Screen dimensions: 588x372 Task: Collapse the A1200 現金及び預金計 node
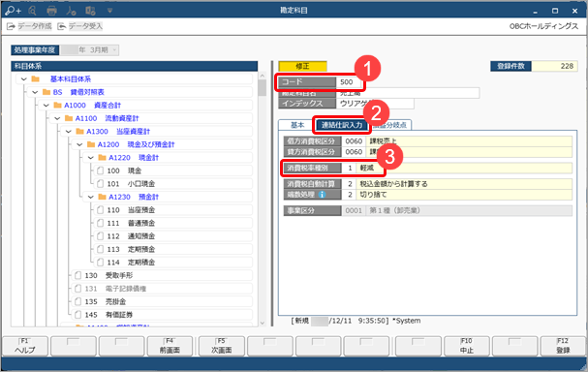pos(79,144)
